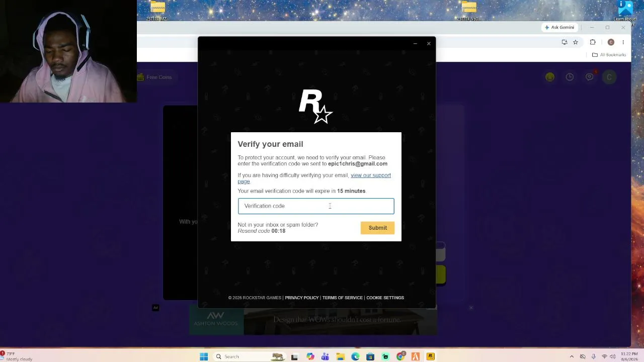Image resolution: width=644 pixels, height=362 pixels.
Task: Open the orange app icon on the taskbar
Action: tap(416, 356)
